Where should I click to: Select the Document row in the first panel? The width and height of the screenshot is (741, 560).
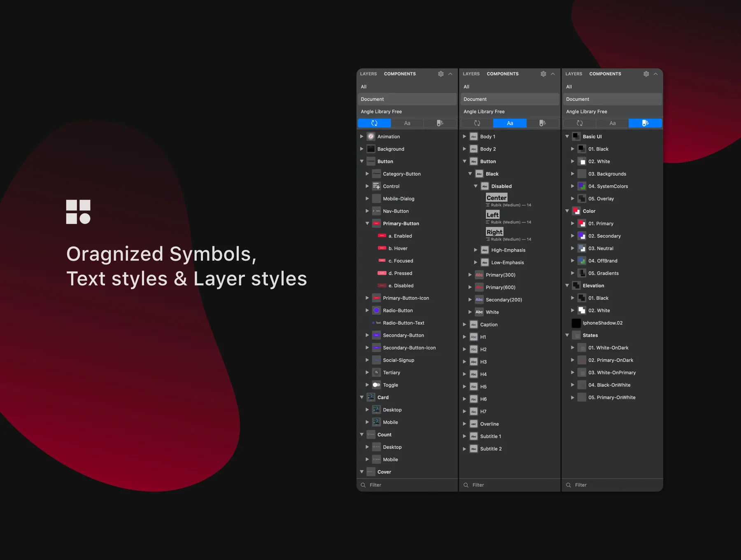tap(407, 99)
